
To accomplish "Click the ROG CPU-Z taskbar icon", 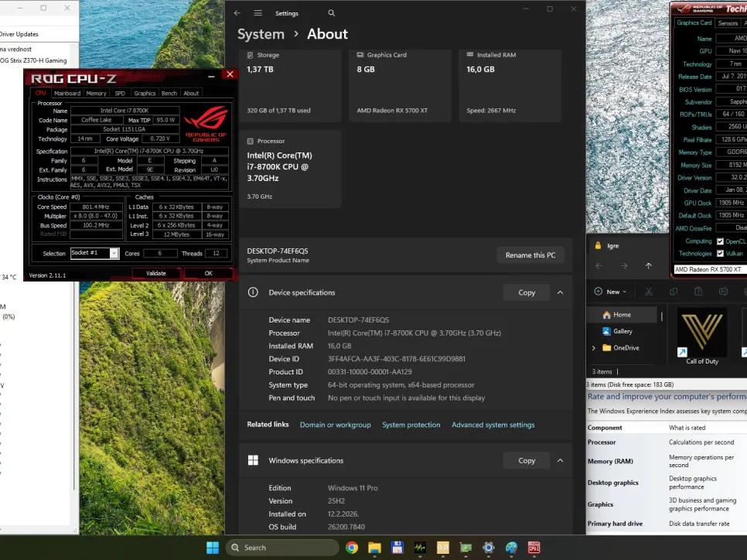I will click(534, 548).
